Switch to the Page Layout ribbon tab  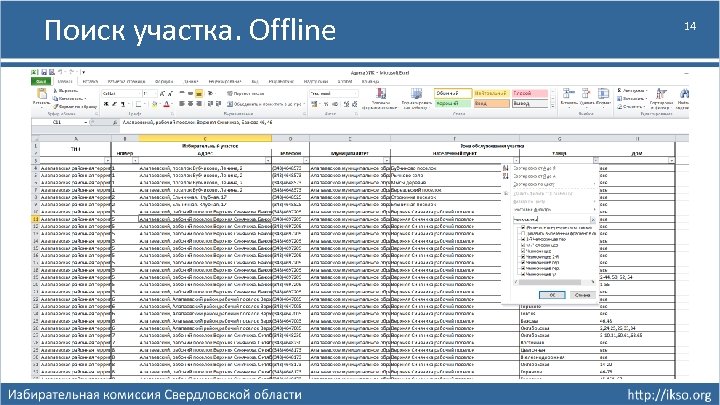coord(126,82)
